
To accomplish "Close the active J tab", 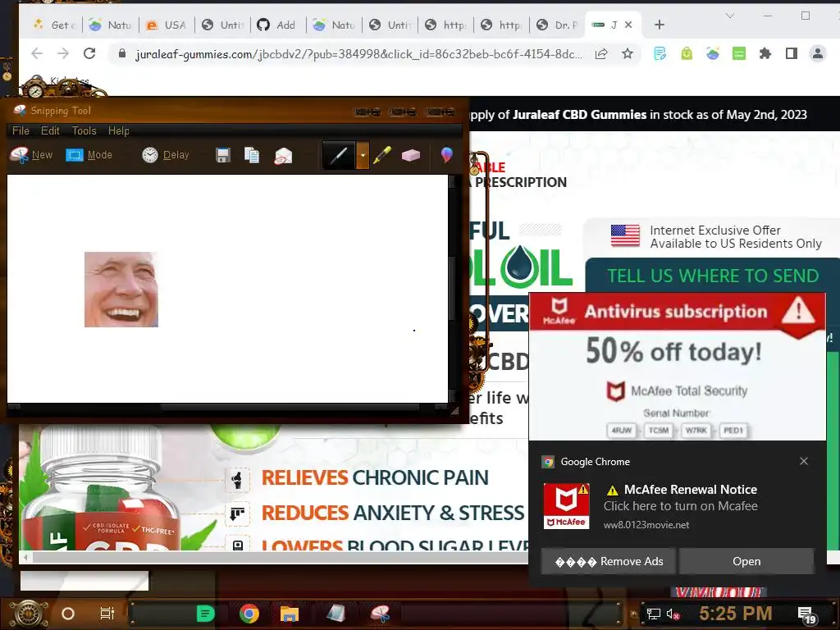I will coord(628,25).
